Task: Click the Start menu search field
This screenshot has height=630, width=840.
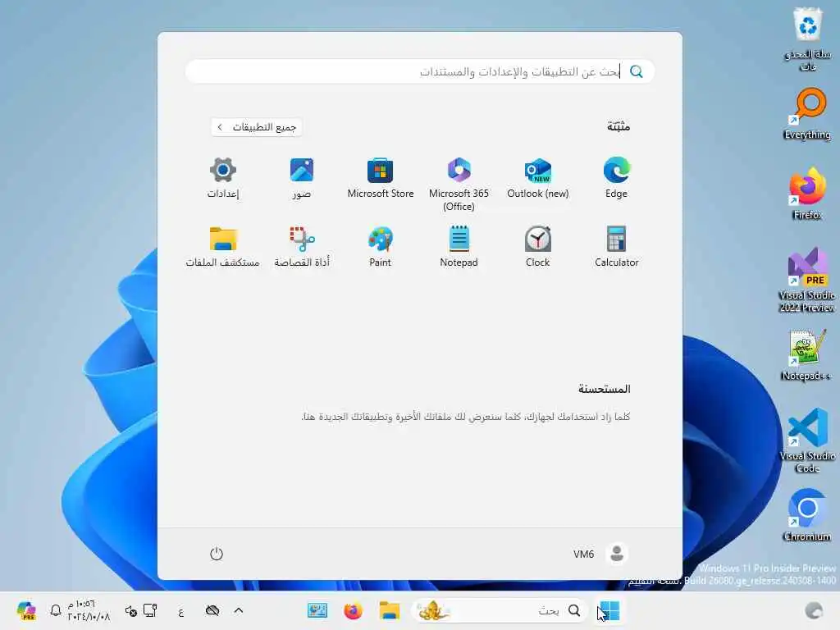Action: click(x=420, y=71)
